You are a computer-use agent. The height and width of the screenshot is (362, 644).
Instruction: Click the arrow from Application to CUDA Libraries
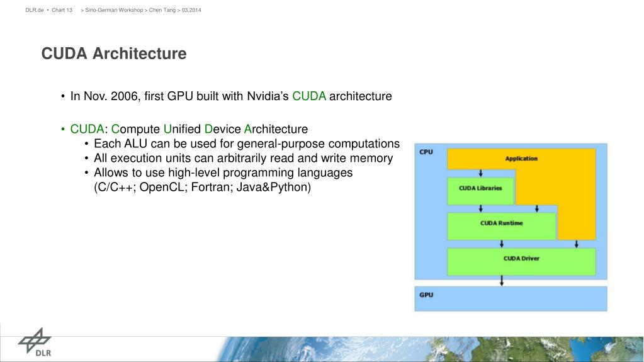pyautogui.click(x=480, y=173)
